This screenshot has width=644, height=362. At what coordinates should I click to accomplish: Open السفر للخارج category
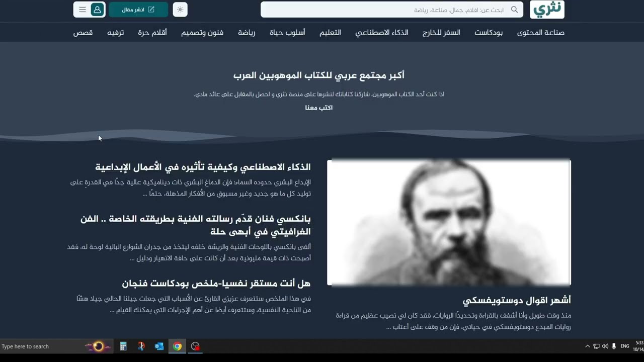pos(441,32)
